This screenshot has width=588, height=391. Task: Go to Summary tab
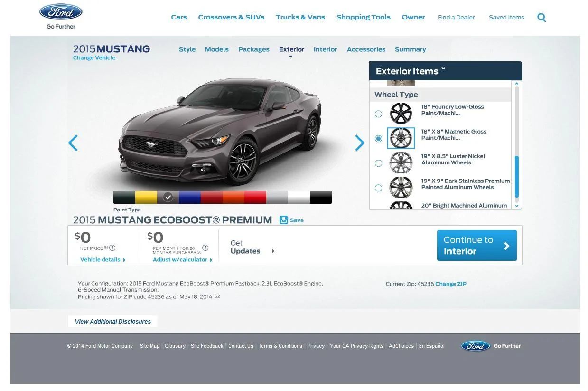point(410,49)
